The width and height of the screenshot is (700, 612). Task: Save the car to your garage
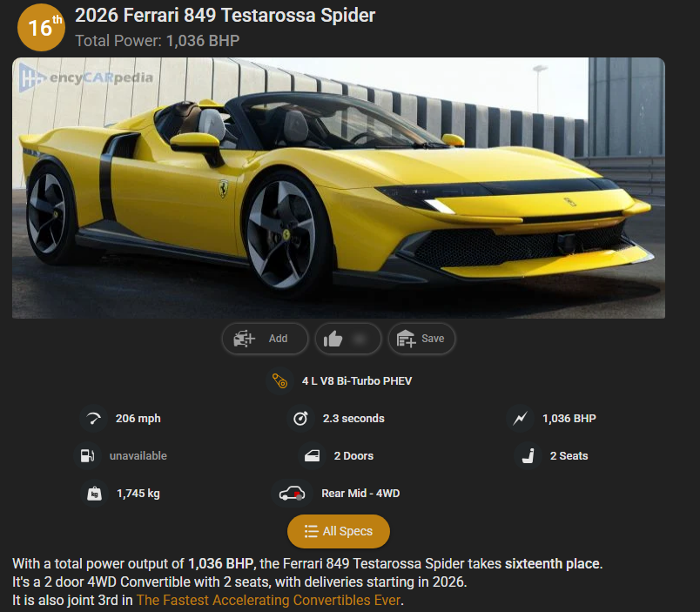421,339
